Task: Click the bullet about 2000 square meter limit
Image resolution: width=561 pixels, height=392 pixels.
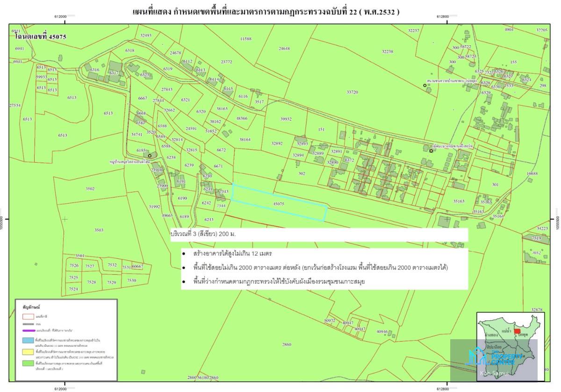Action: click(321, 268)
